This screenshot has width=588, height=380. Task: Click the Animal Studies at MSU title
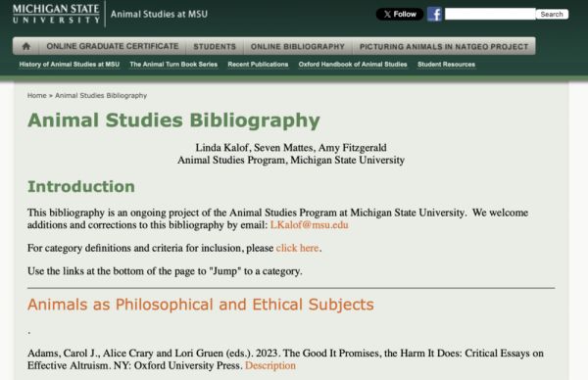(159, 15)
